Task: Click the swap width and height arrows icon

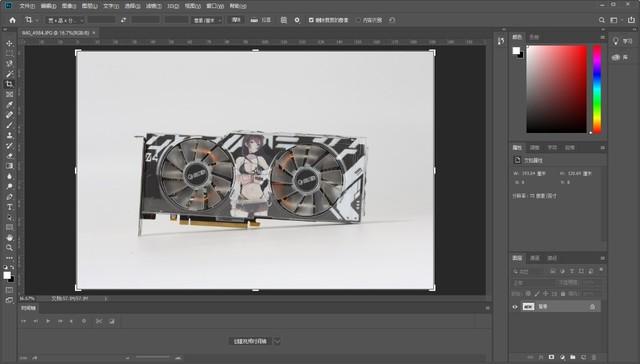Action: [x=123, y=20]
